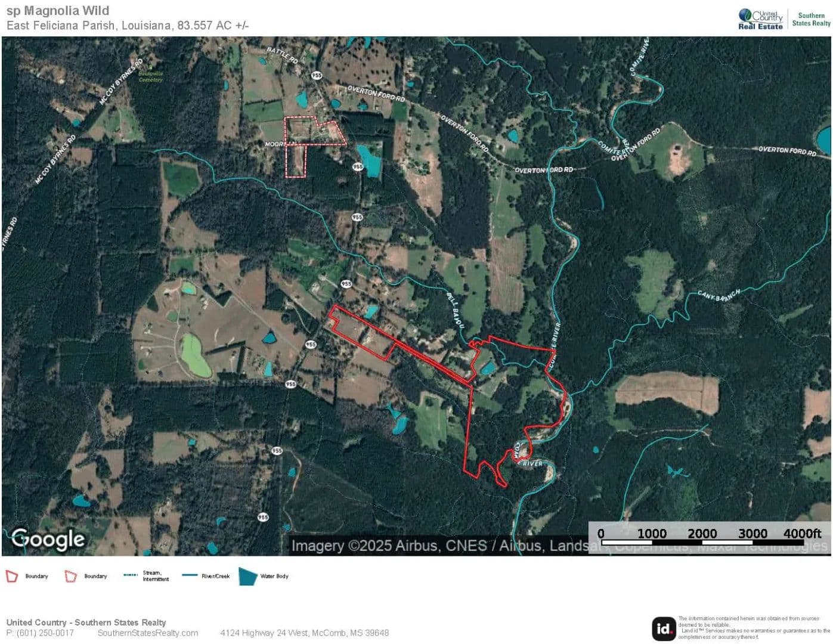This screenshot has height=644, width=833.
Task: Click the office address in McComb, MS
Action: click(x=304, y=633)
